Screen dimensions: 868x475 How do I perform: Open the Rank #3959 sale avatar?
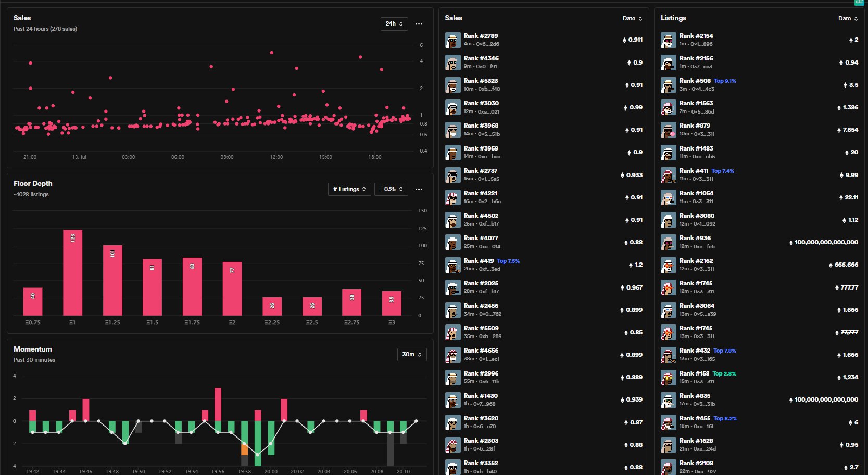click(x=453, y=153)
